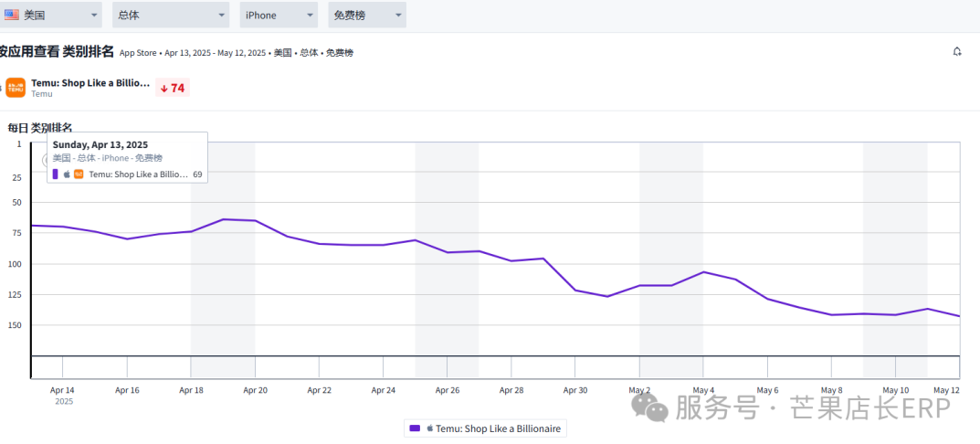Click the Apr 26 x-axis label
Viewport: 980px width, 444px height.
click(x=448, y=390)
